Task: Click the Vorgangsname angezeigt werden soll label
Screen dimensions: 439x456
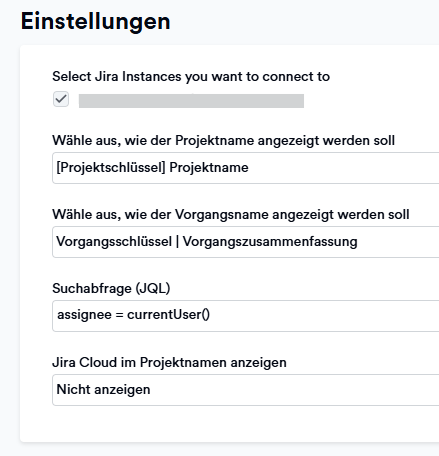Action: coord(231,214)
